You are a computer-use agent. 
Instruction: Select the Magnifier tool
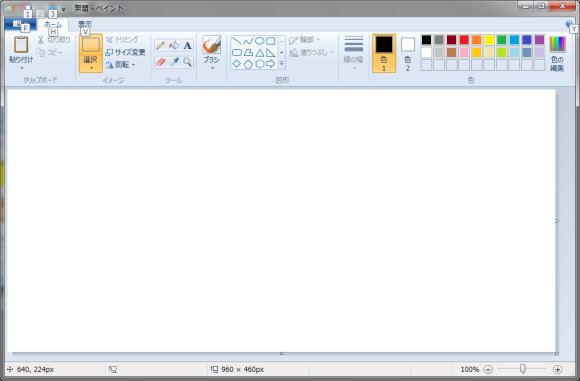click(188, 62)
